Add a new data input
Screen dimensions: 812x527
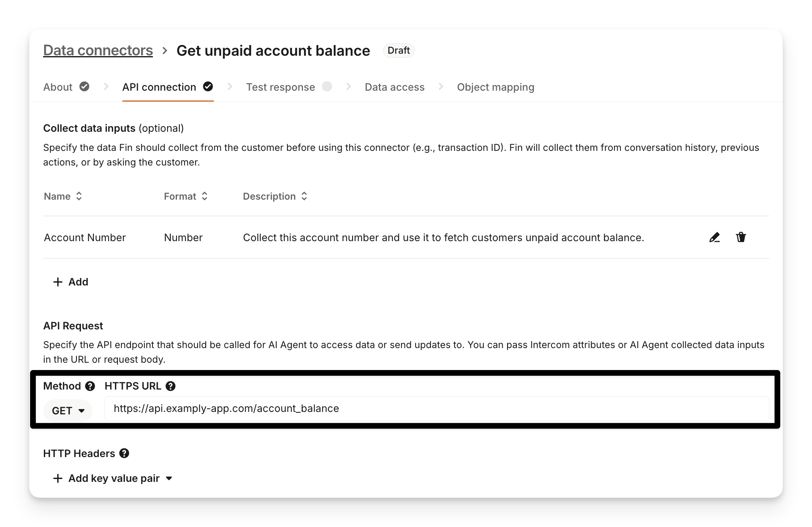coord(71,282)
